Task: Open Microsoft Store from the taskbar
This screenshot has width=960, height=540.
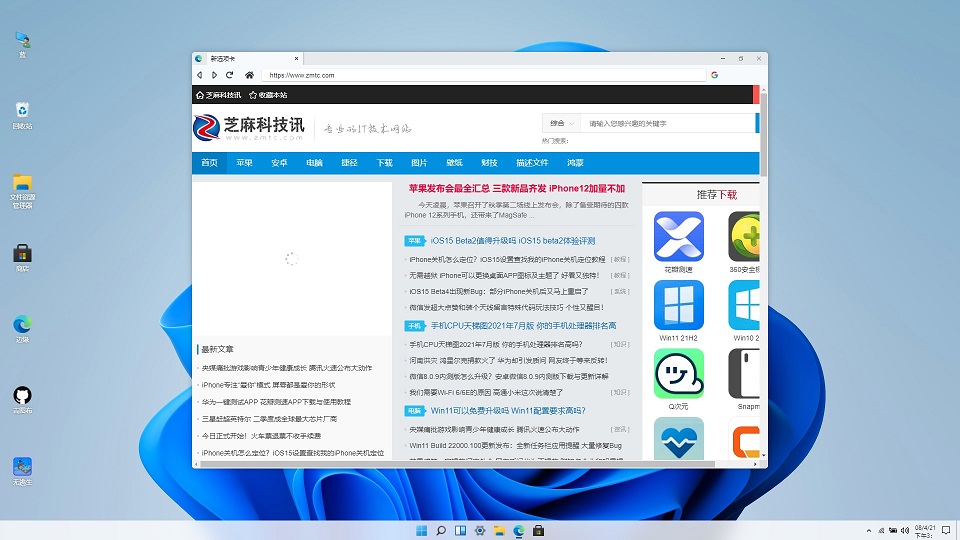Action: click(538, 530)
